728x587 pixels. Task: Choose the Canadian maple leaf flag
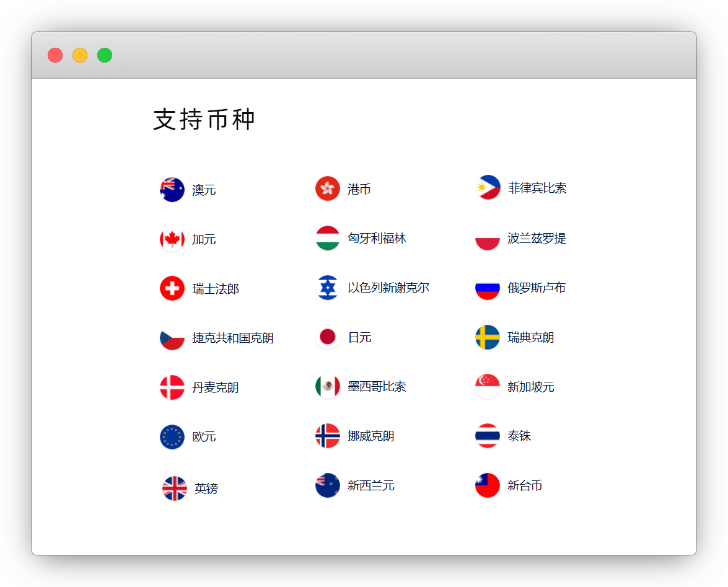coord(172,239)
